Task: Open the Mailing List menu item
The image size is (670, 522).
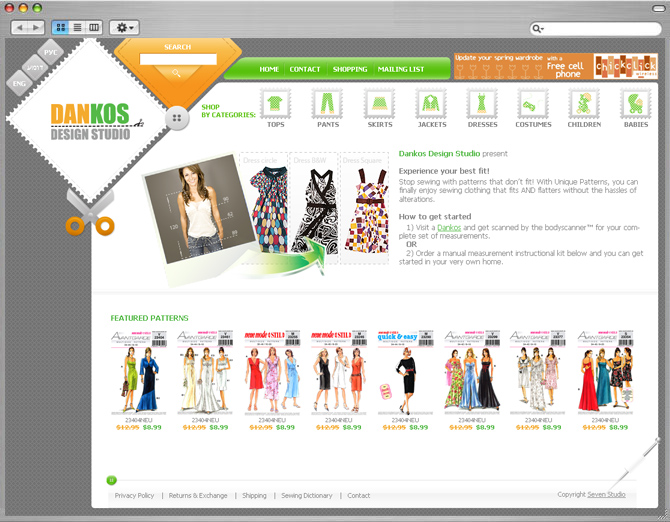Action: click(x=401, y=69)
